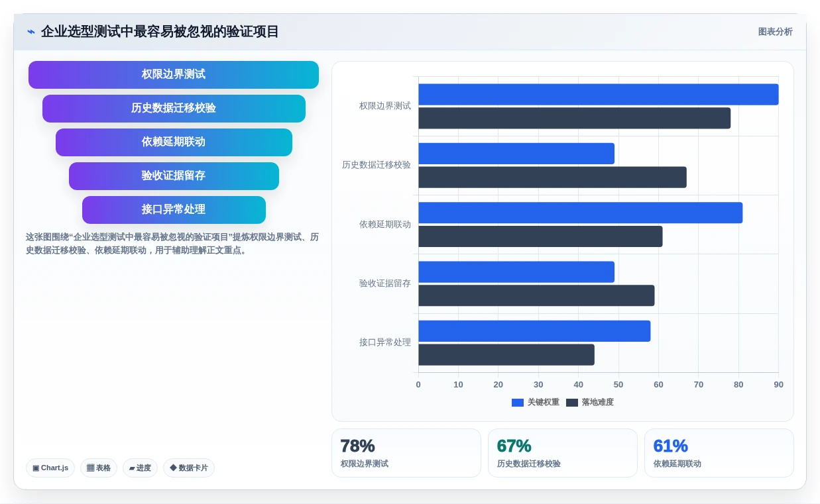Click the 验收证据留存 y-axis label
Screen dimensions: 820x504
coord(385,283)
